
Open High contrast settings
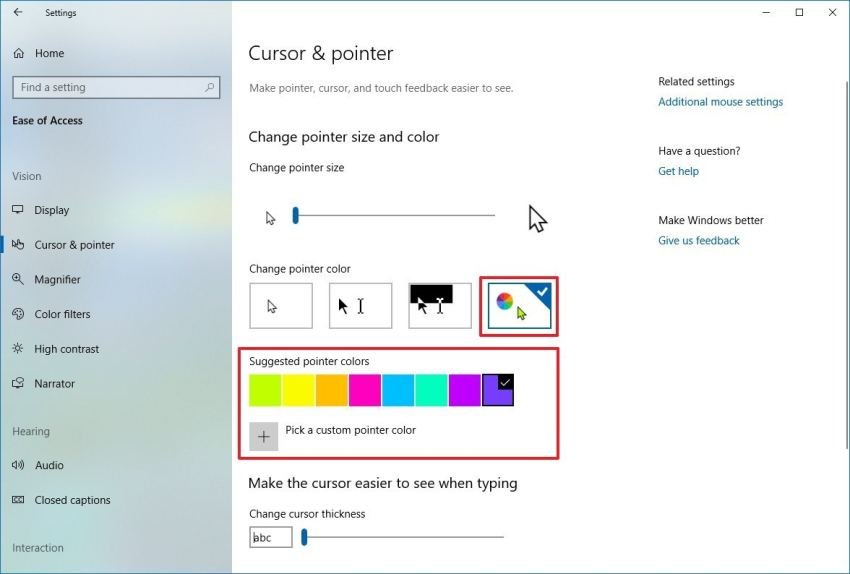pyautogui.click(x=66, y=349)
